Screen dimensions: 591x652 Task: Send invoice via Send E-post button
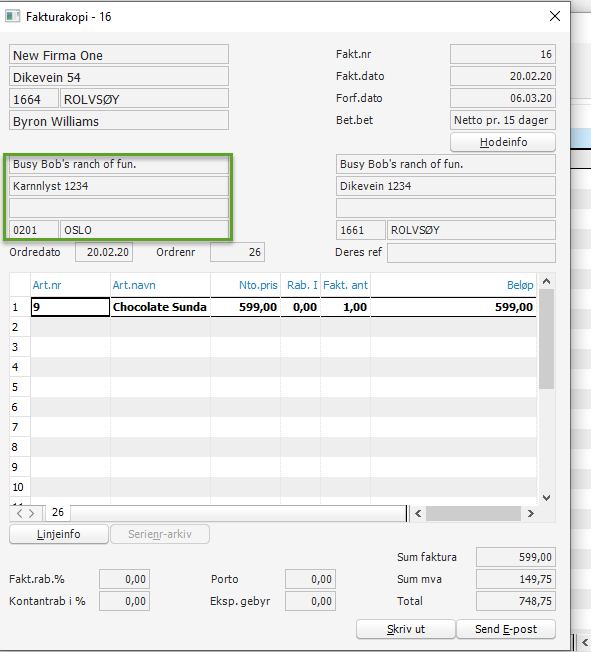coord(506,629)
